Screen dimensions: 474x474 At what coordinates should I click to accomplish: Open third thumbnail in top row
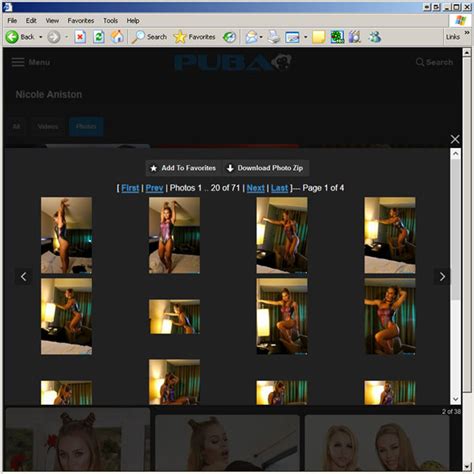tap(282, 235)
